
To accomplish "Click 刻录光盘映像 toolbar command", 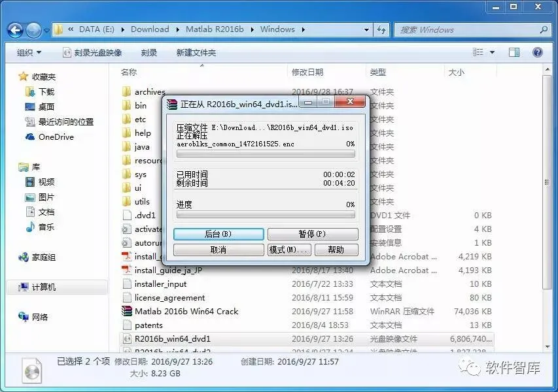I will click(92, 53).
